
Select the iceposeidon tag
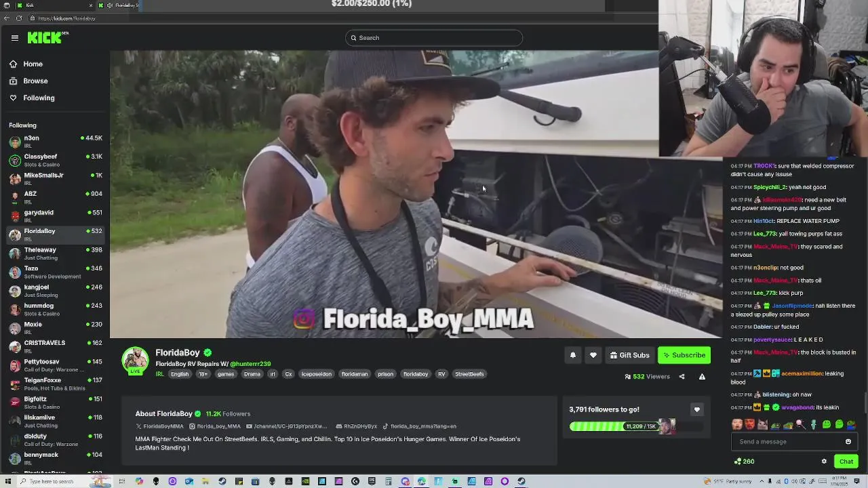317,374
